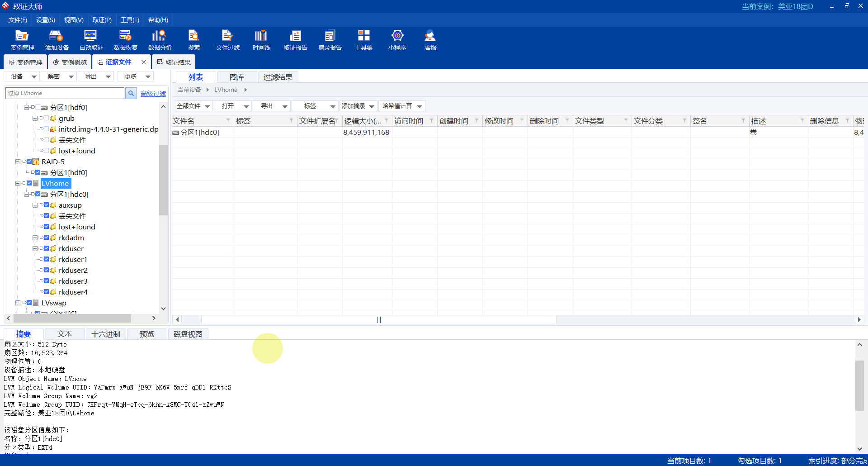Click the 逻辑大小 column header
The height and width of the screenshot is (466, 868).
tap(367, 121)
